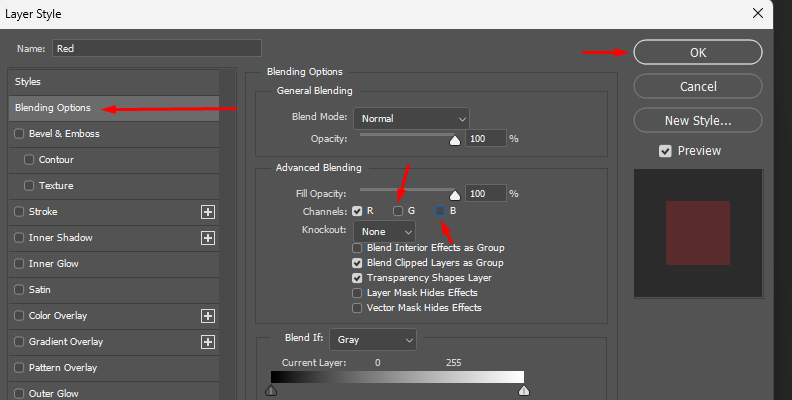
Task: Enable the Satin checkbox
Action: tap(19, 290)
